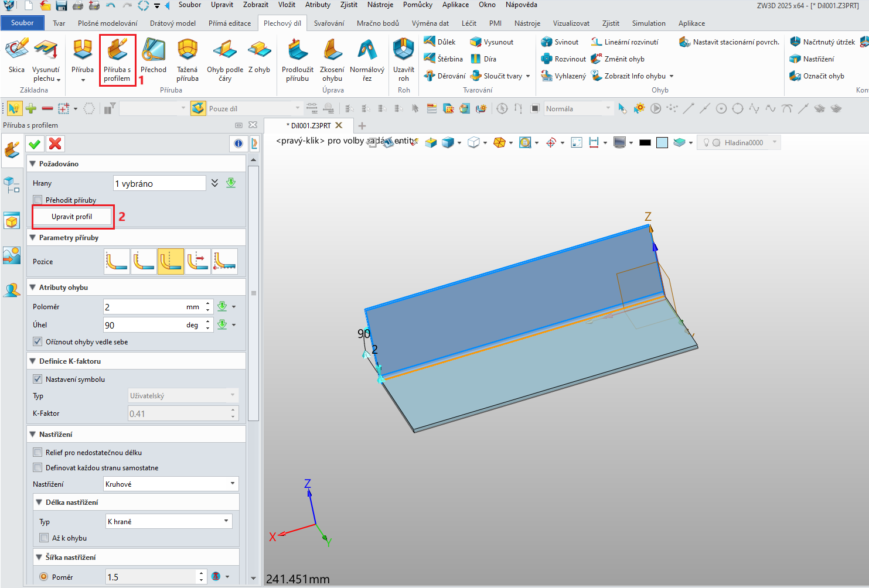Select the Z ohyb tool
This screenshot has width=869, height=588.
[x=259, y=57]
